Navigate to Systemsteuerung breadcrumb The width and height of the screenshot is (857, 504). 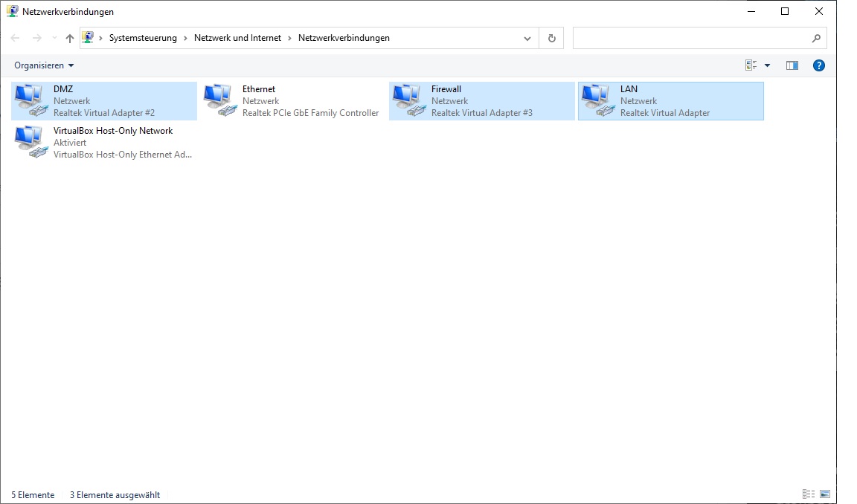[143, 38]
